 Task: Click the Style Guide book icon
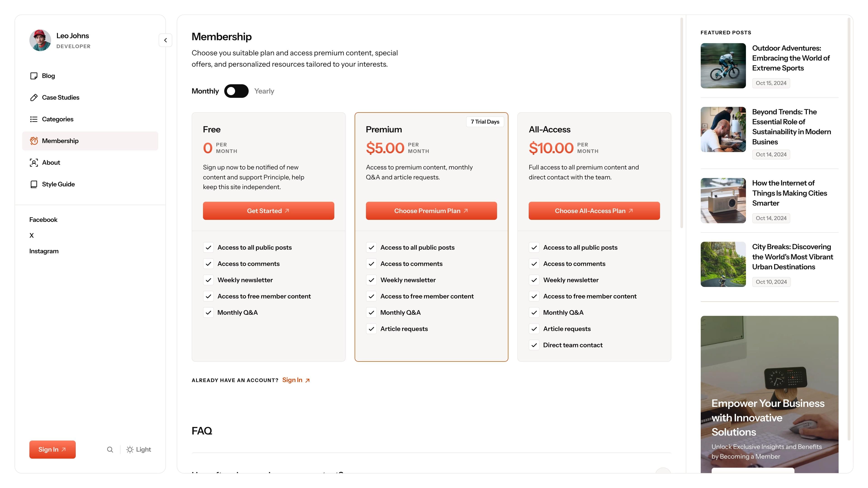click(x=34, y=184)
